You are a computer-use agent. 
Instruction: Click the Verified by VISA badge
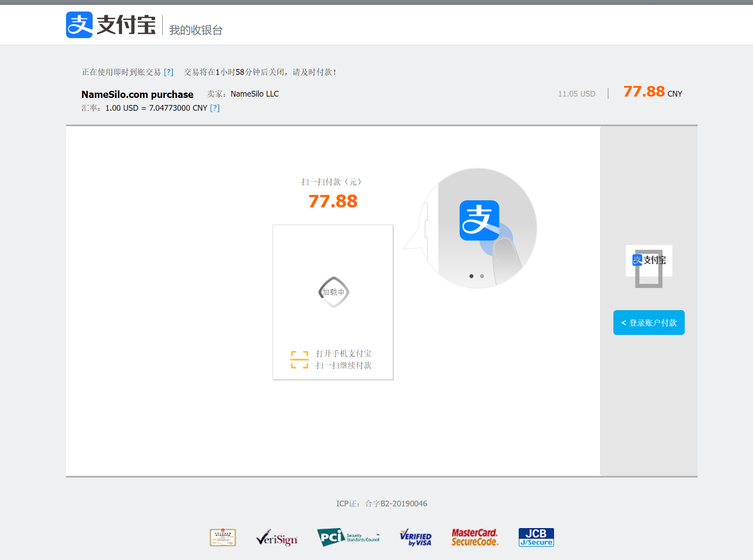click(416, 537)
